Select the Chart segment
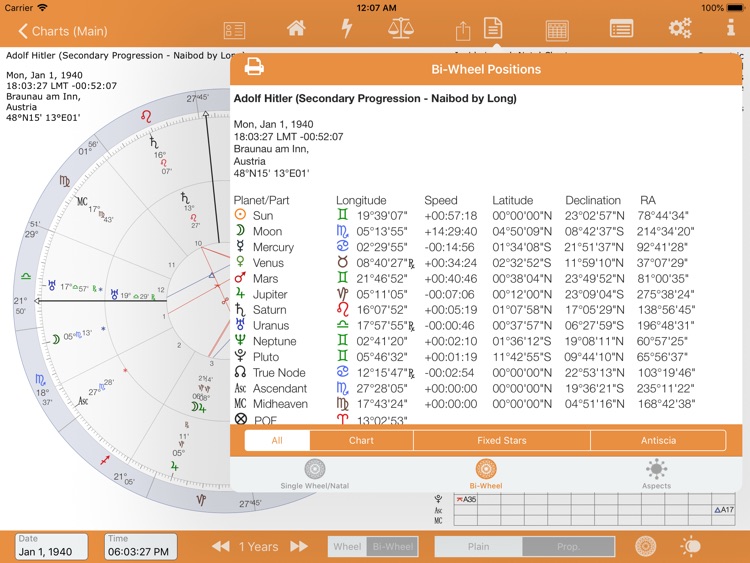Screen dimensions: 750x563 [x=361, y=441]
